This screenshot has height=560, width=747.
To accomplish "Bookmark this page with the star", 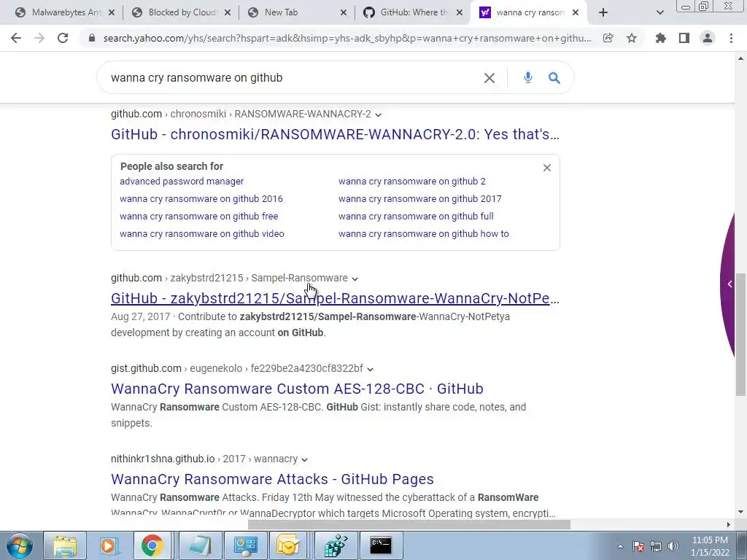I will (632, 38).
